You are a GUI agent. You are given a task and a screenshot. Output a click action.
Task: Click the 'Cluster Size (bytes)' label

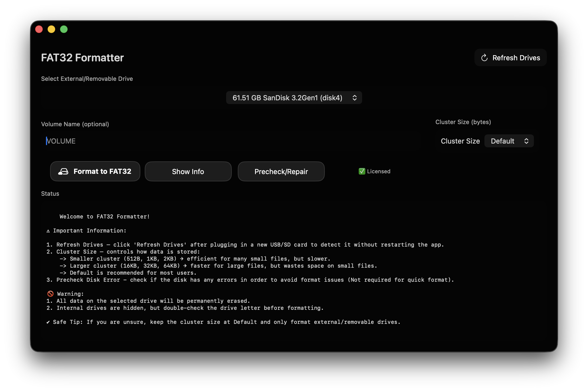[463, 122]
